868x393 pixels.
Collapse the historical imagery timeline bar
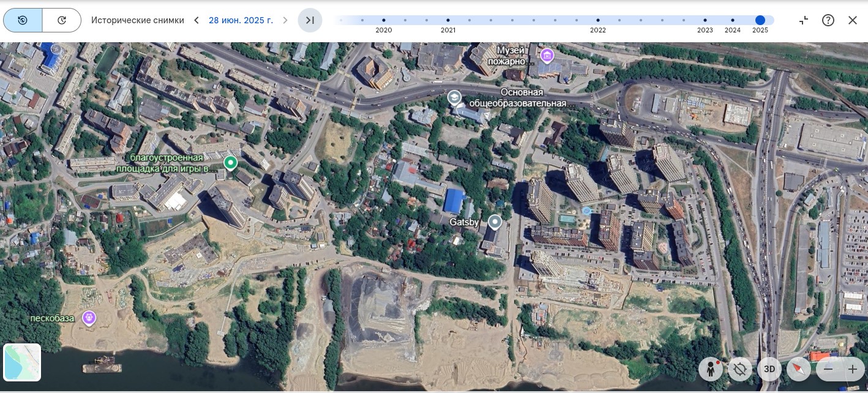click(804, 20)
